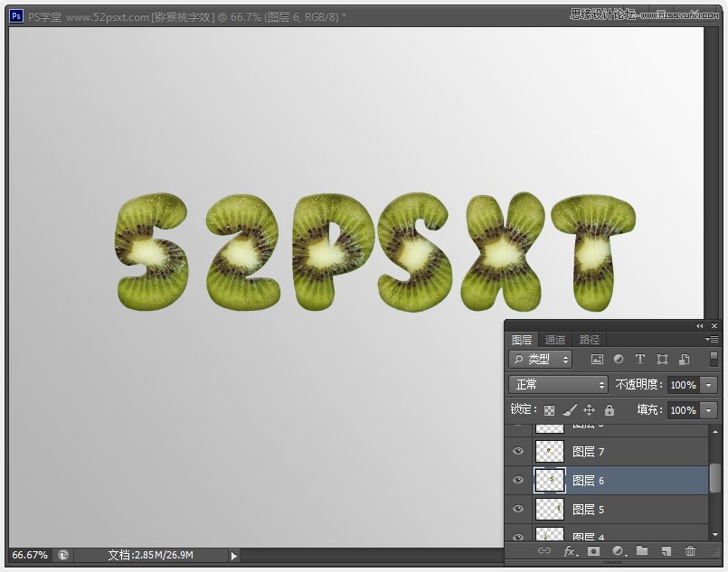728x572 pixels.
Task: Click the status bar document info icon
Action: pyautogui.click(x=63, y=555)
